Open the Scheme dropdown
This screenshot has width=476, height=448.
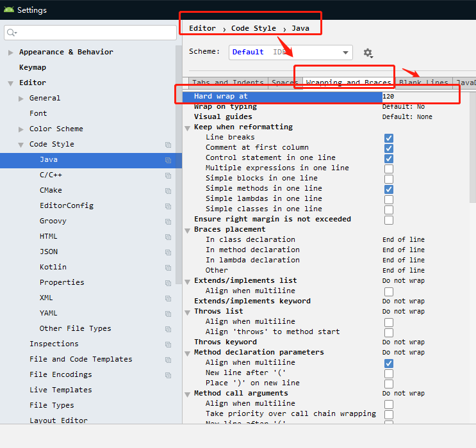[x=290, y=52]
